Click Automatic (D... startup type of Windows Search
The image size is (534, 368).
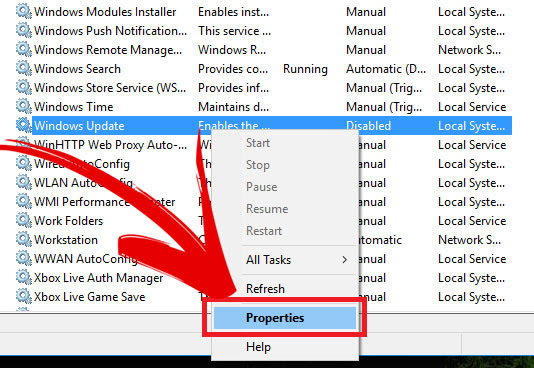[x=386, y=69]
